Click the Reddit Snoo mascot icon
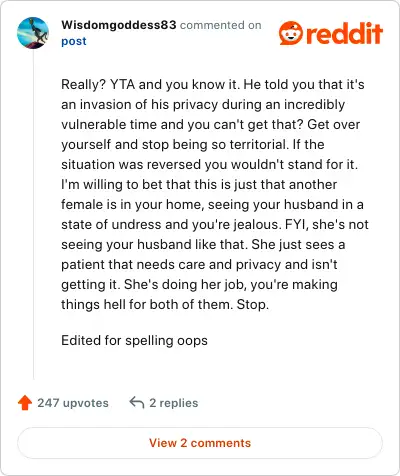The height and width of the screenshot is (476, 400). 291,33
